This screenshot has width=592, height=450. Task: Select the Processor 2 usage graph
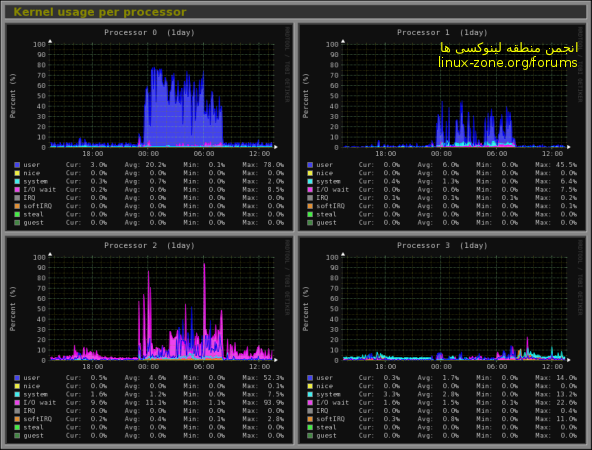tap(150, 340)
